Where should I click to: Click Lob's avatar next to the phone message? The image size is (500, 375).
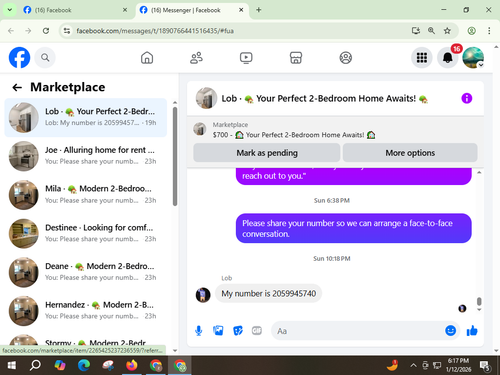(203, 295)
